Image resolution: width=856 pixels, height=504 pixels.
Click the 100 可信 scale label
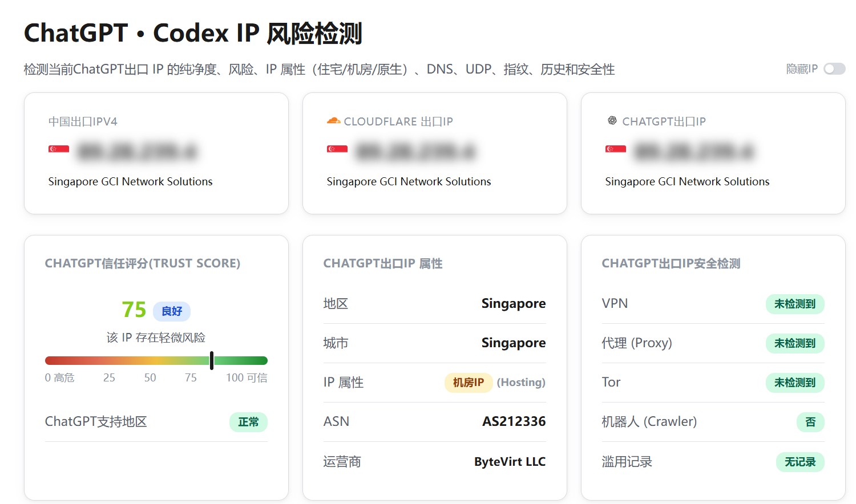(x=247, y=377)
